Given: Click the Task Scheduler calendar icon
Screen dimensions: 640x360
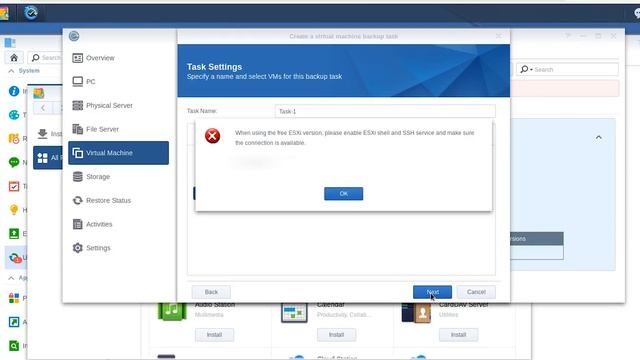Looking at the screenshot, I should (14, 186).
